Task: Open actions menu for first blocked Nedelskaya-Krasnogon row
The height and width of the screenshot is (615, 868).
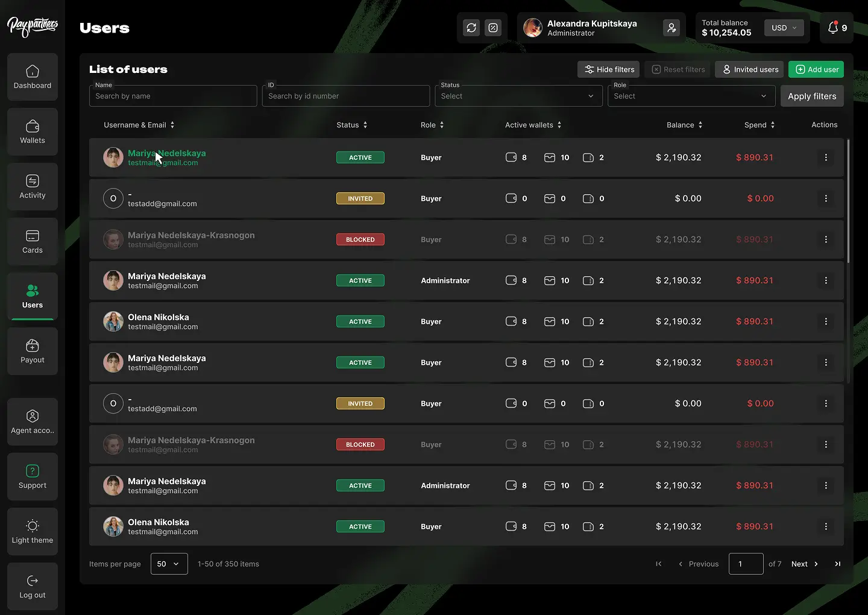Action: click(x=826, y=239)
